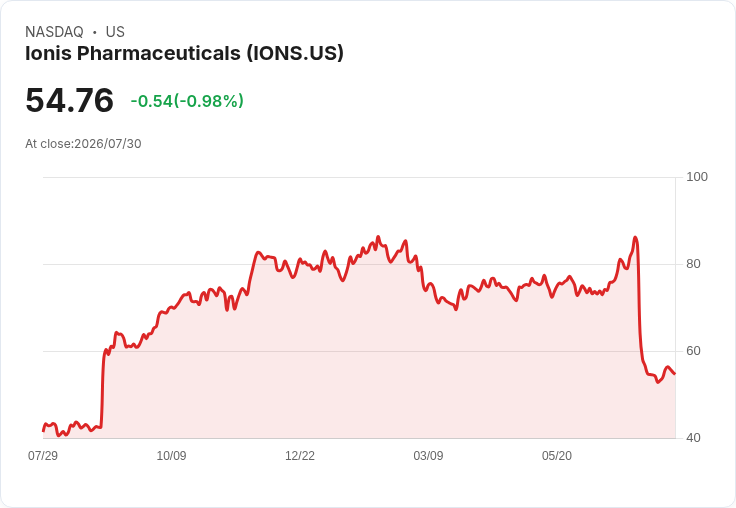Click the 40 price axis label

pyautogui.click(x=693, y=438)
